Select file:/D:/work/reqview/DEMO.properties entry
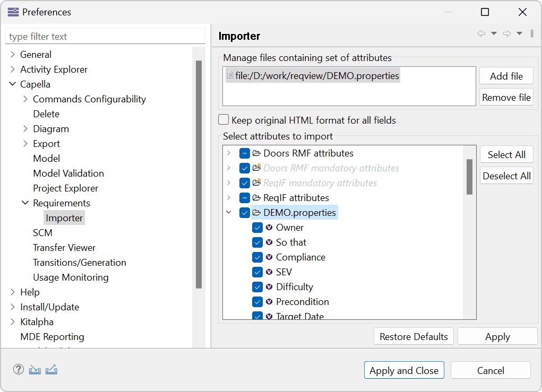 click(313, 75)
